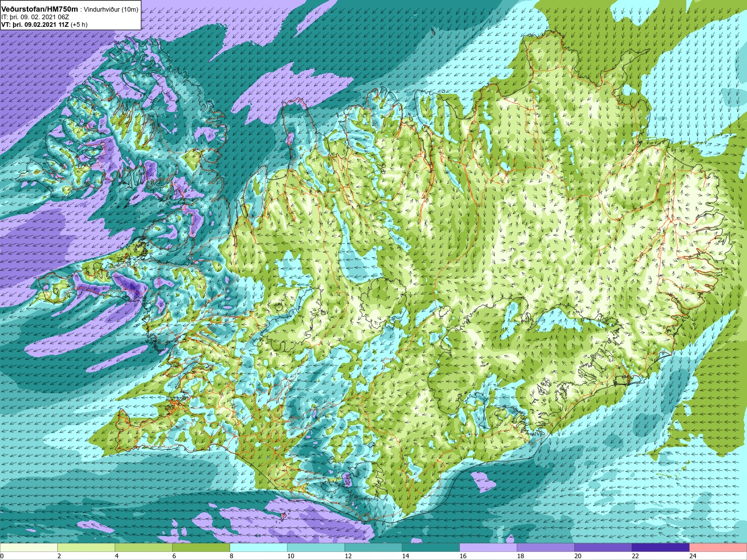Viewport: 747px width, 560px height.
Task: Choose the dark teal 14–16 legend swatch
Action: coord(431,548)
